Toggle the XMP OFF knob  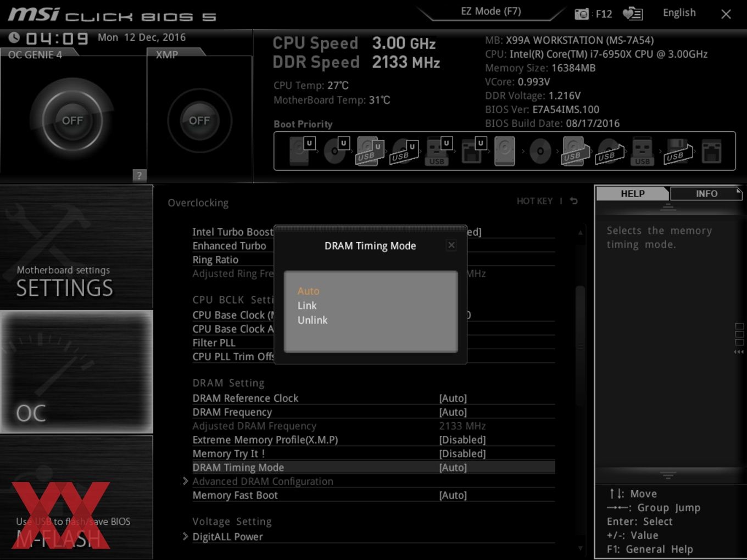click(x=199, y=120)
